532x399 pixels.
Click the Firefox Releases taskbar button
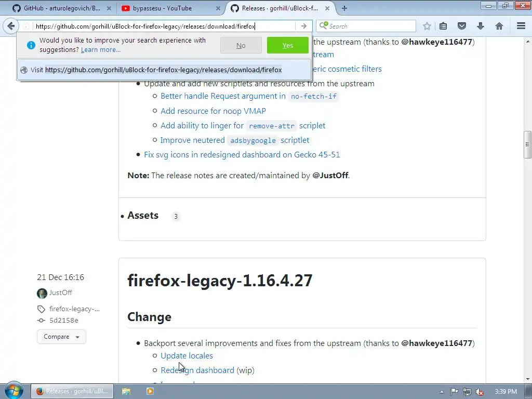pos(72,391)
